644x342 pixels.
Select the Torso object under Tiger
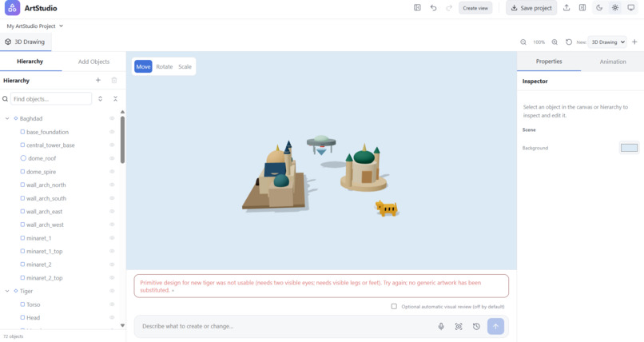[x=34, y=304]
